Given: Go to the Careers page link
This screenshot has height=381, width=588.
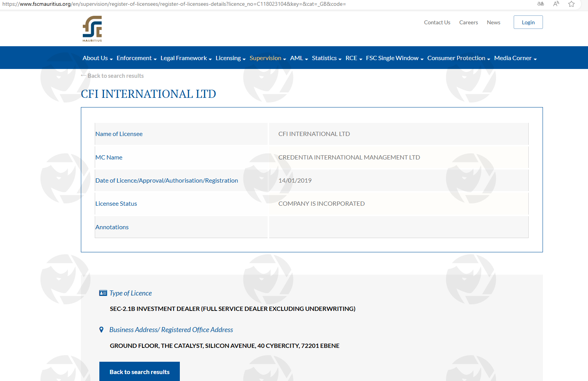Looking at the screenshot, I should (x=468, y=22).
